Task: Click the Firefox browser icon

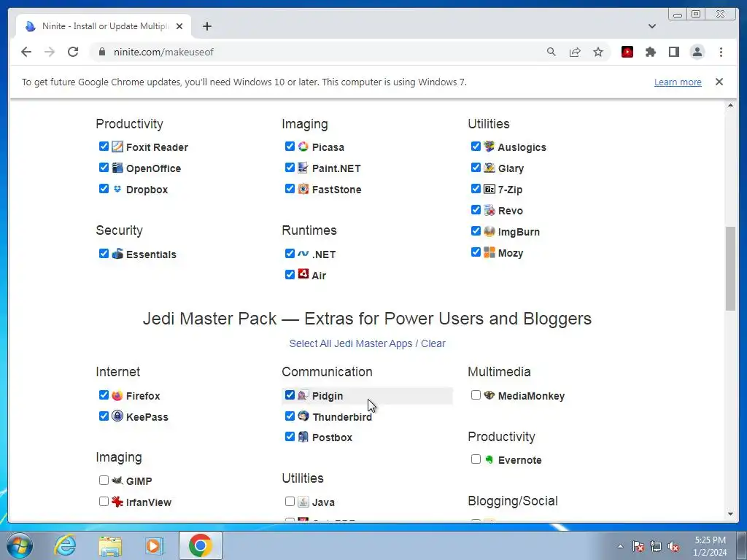Action: pos(117,395)
